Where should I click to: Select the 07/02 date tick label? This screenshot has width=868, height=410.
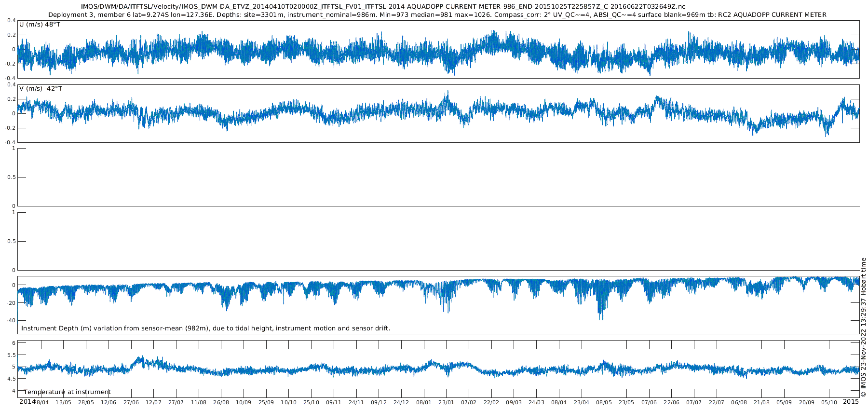click(469, 403)
